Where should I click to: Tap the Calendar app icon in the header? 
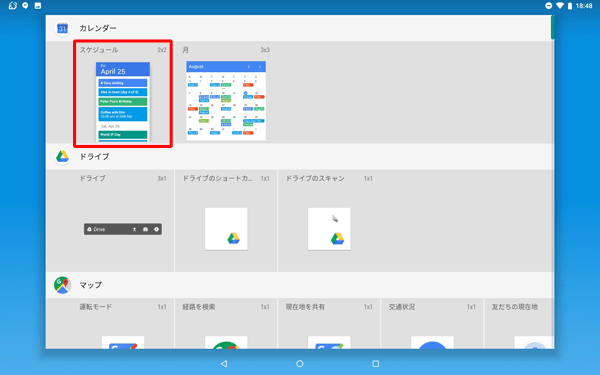pyautogui.click(x=62, y=28)
